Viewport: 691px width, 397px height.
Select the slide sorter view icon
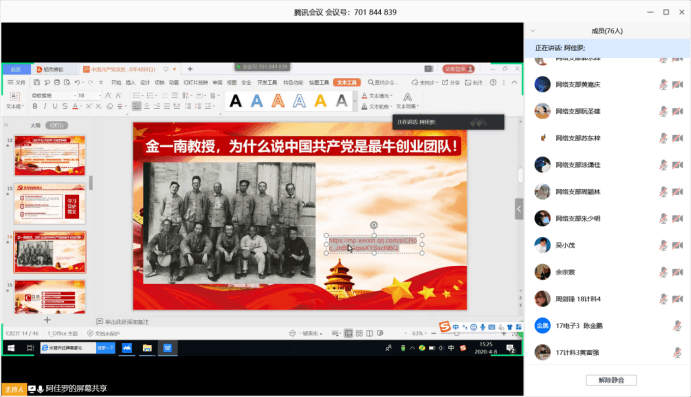[359, 333]
